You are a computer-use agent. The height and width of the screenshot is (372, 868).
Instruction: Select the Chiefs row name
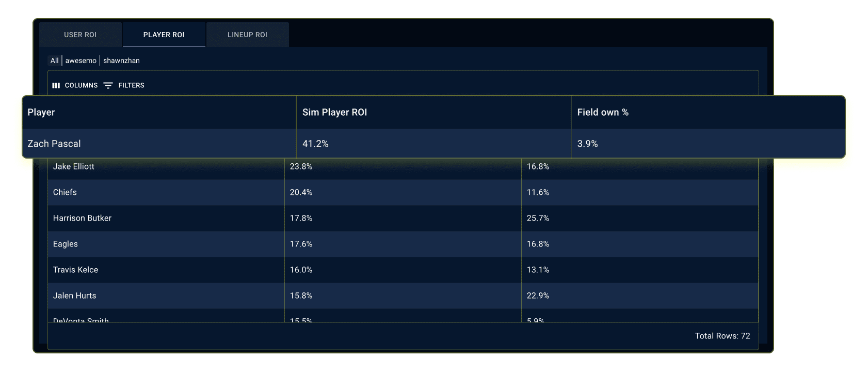65,192
